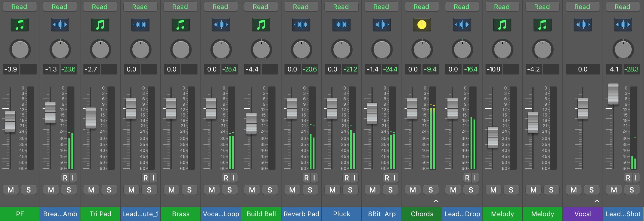This screenshot has height=221, width=644.
Task: Mute the Chords channel
Action: point(413,190)
